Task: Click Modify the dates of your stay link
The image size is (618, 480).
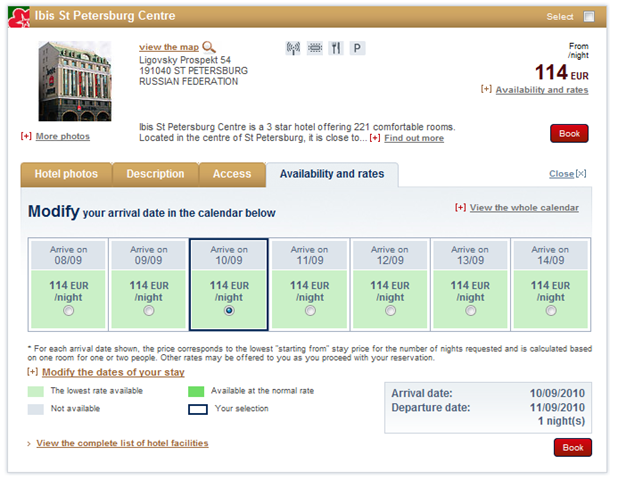Action: point(113,372)
